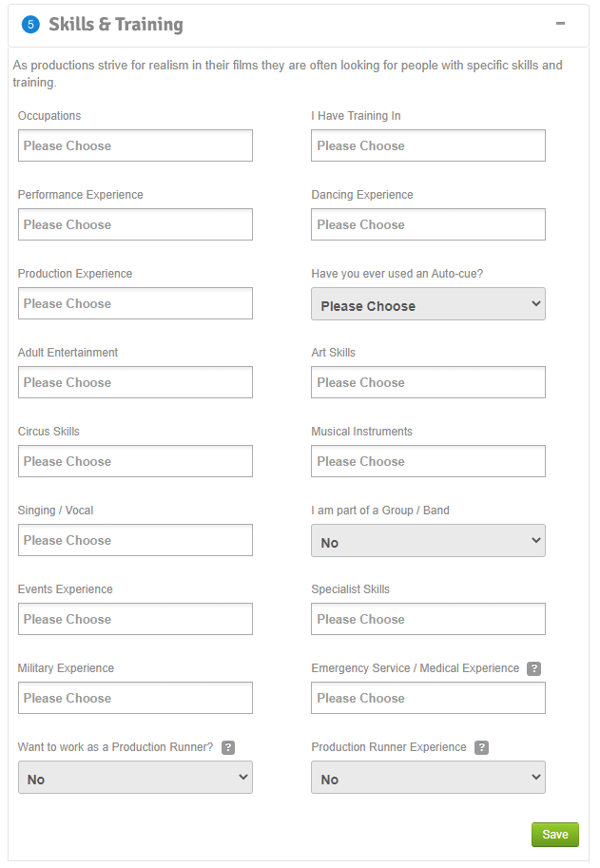The height and width of the screenshot is (868, 600).
Task: Click the Specialist Skills field
Action: tap(428, 619)
